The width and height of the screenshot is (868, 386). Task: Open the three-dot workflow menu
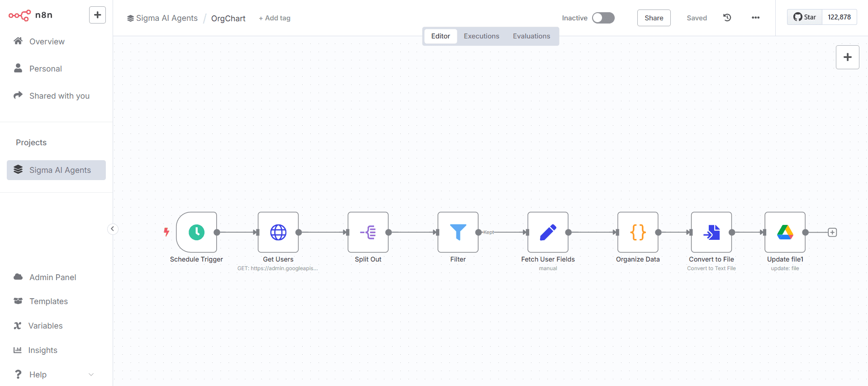point(756,18)
